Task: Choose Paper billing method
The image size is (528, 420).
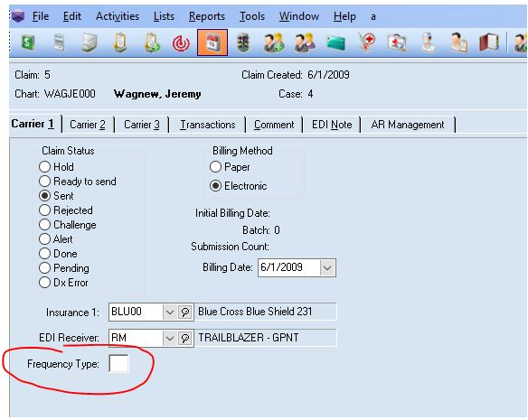Action: [215, 166]
